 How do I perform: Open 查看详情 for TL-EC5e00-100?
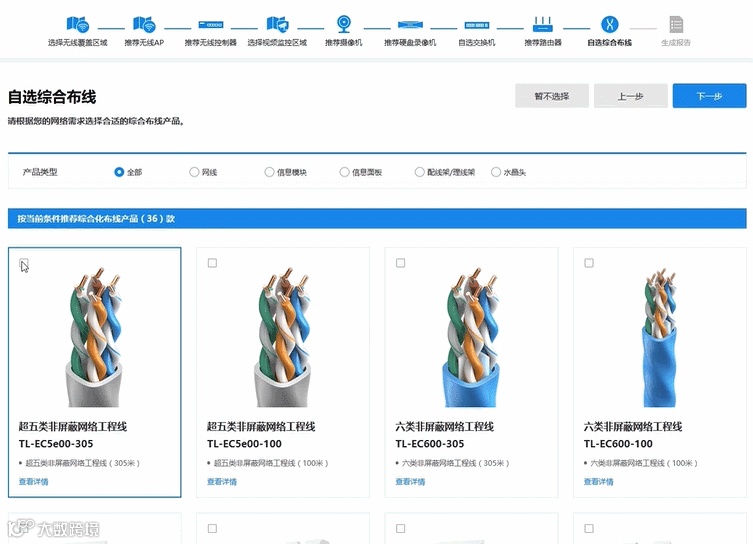point(222,482)
